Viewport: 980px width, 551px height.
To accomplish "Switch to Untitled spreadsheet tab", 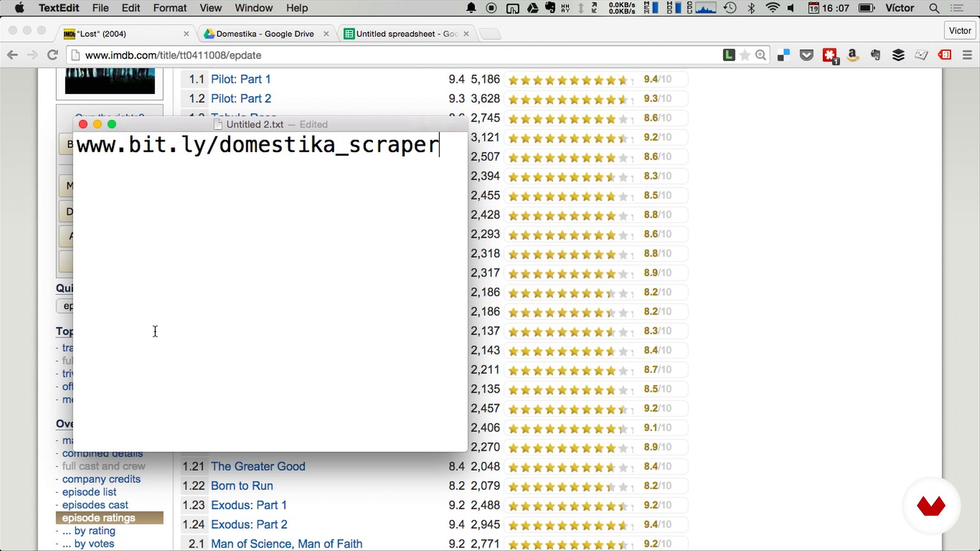I will [x=407, y=34].
